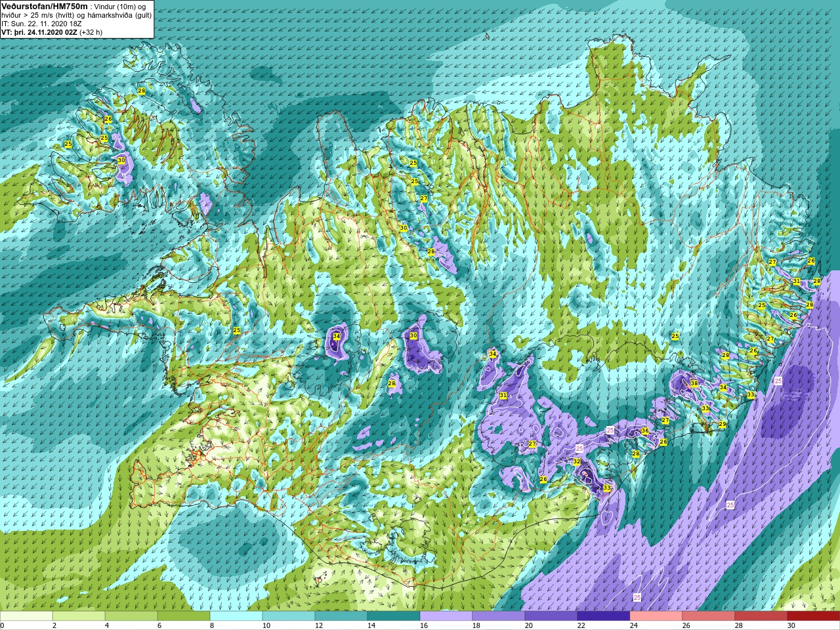Pick the red 28–30 m/s legend swatch
Screen dimensions: 840x630
[761, 616]
